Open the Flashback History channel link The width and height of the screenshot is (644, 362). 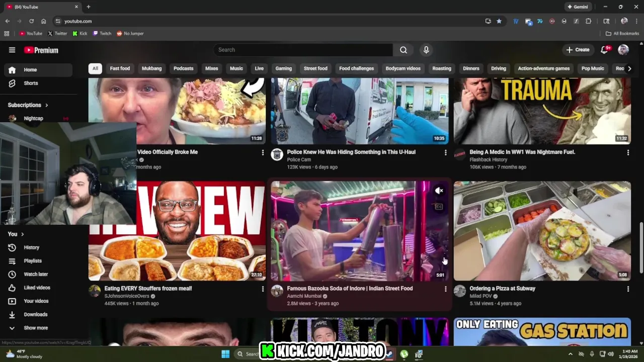click(488, 160)
